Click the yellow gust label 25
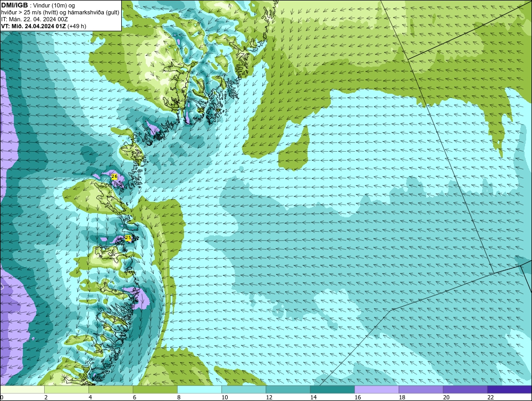 click(x=128, y=238)
